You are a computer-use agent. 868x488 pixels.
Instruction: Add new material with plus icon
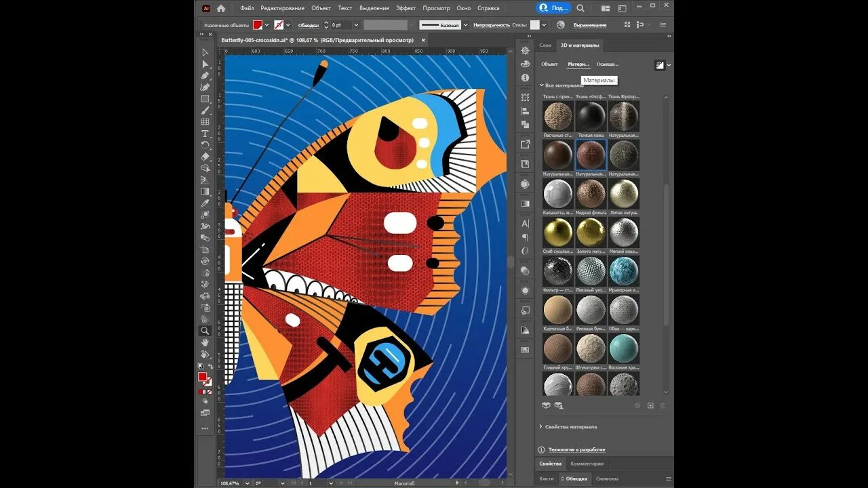click(650, 405)
